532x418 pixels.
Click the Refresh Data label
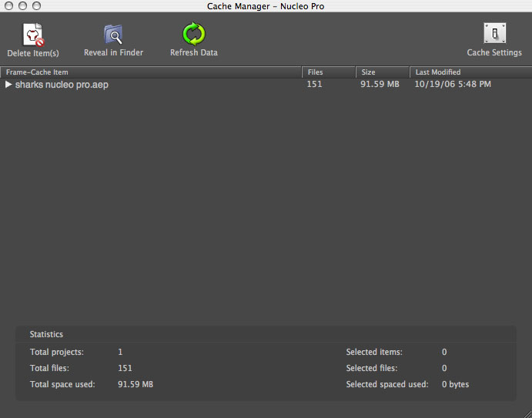[x=194, y=52]
